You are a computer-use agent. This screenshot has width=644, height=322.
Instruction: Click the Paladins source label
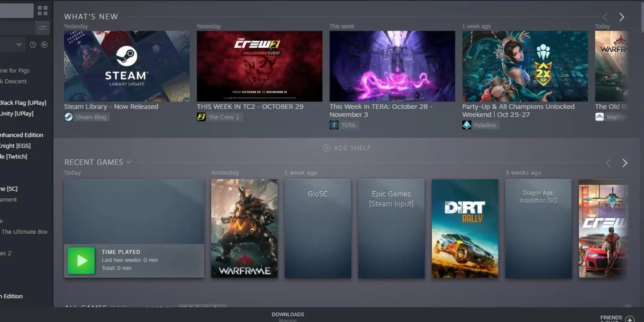tap(485, 125)
